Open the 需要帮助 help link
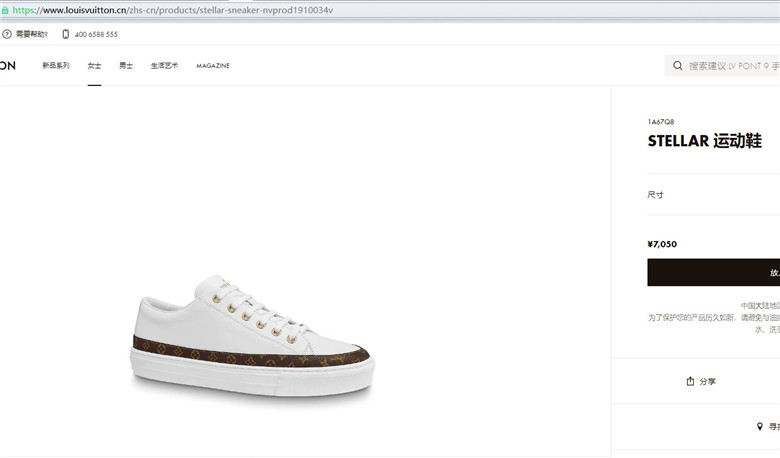The width and height of the screenshot is (780, 458). [31, 34]
